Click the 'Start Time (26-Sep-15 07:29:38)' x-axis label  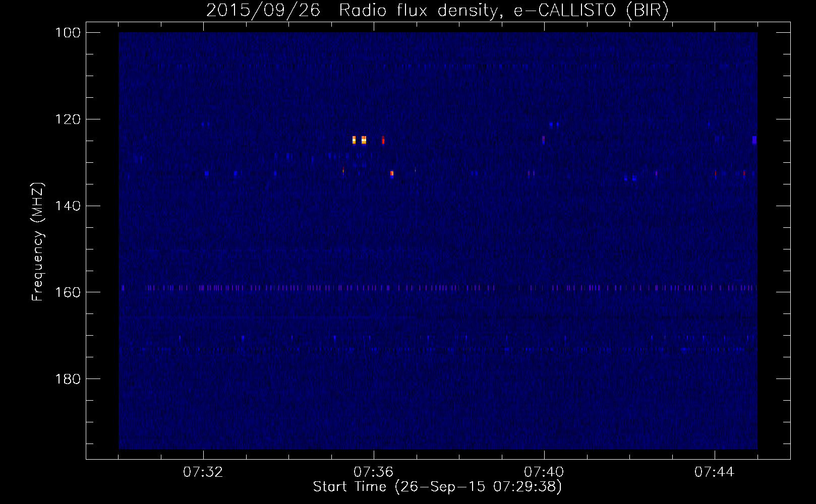[x=437, y=487]
